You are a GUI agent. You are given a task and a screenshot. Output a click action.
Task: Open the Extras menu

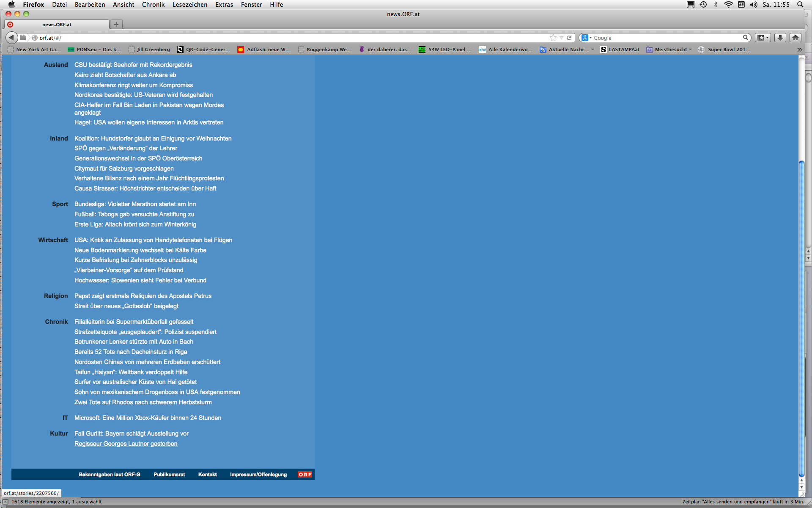point(224,4)
